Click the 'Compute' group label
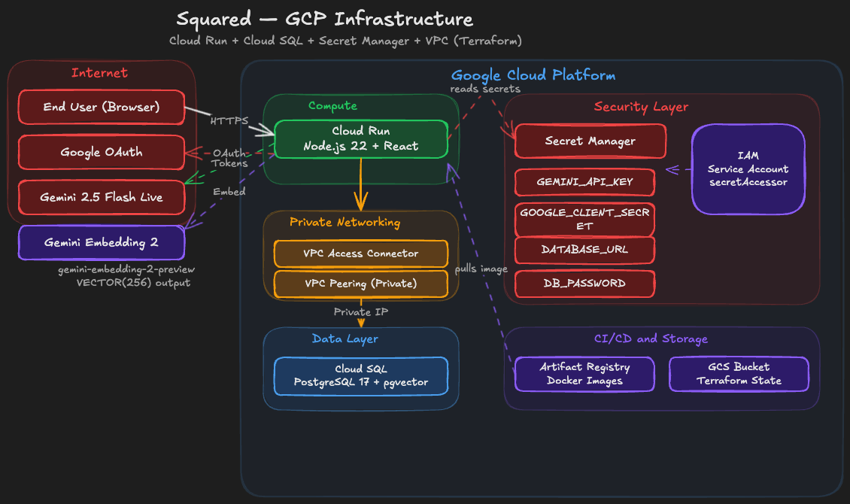 coord(332,105)
